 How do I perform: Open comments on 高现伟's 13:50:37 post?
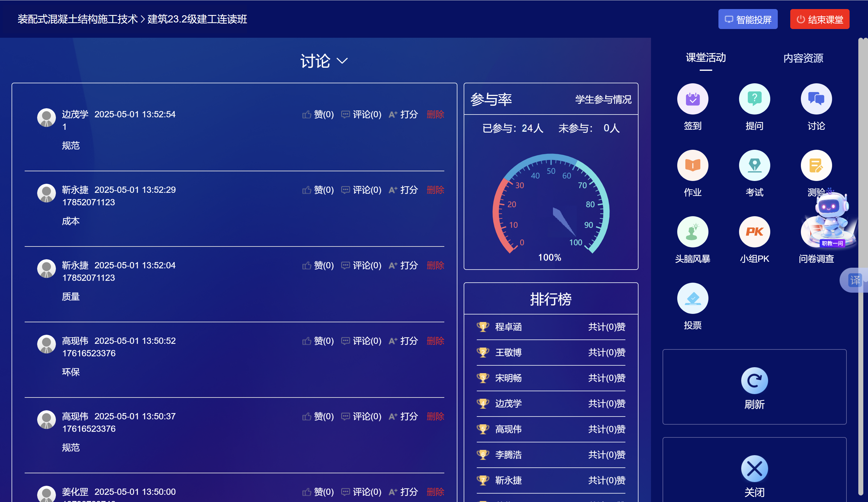(x=361, y=416)
